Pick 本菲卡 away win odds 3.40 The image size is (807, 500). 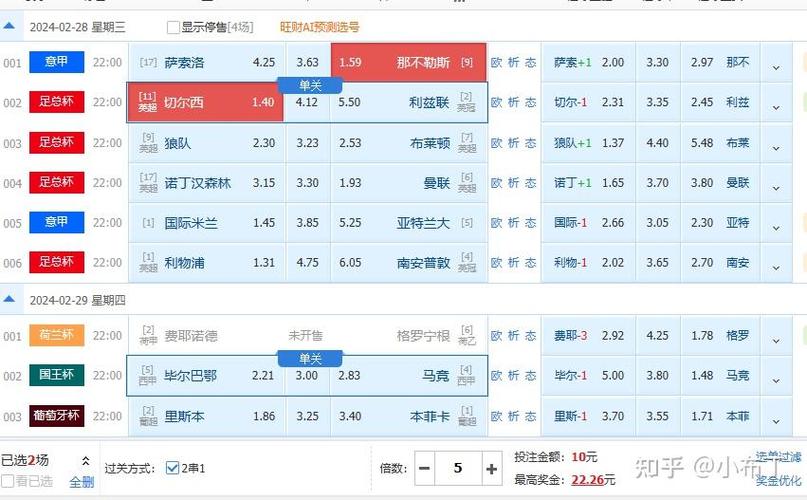pyautogui.click(x=409, y=416)
